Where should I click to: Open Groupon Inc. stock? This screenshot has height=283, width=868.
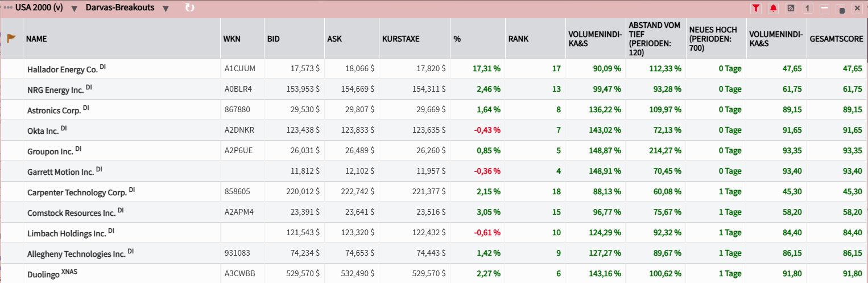(x=50, y=151)
